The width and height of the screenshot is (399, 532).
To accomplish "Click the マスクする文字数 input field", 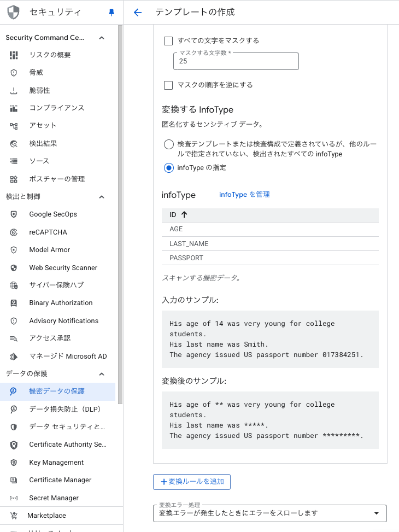I will point(236,61).
